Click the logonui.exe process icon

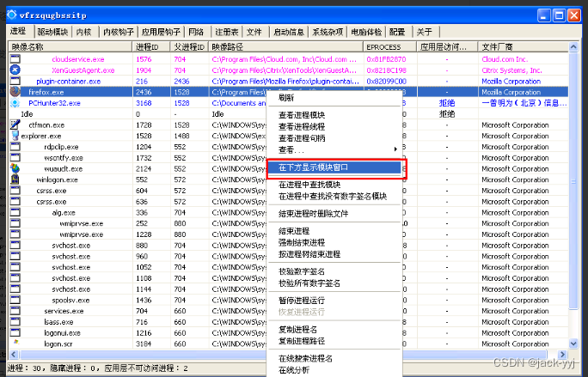pos(15,332)
